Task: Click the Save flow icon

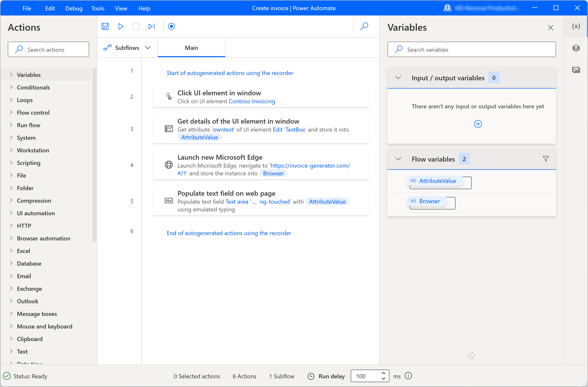Action: [x=105, y=26]
